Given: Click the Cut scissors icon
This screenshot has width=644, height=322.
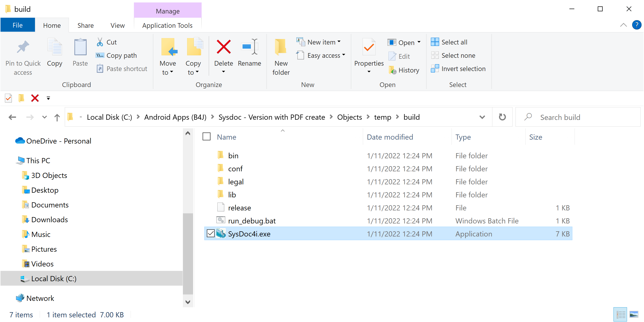Looking at the screenshot, I should [100, 42].
